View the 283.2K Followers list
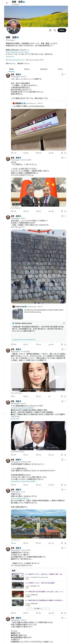 pos(23,64)
